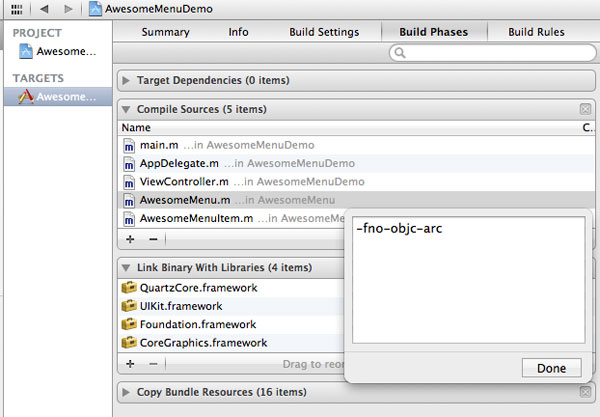This screenshot has width=600, height=417.
Task: Switch to the Summary tab
Action: point(165,32)
